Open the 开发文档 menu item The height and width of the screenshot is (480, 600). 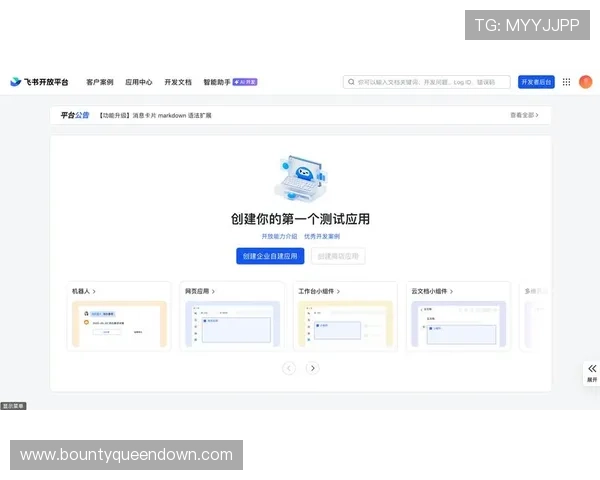click(178, 82)
